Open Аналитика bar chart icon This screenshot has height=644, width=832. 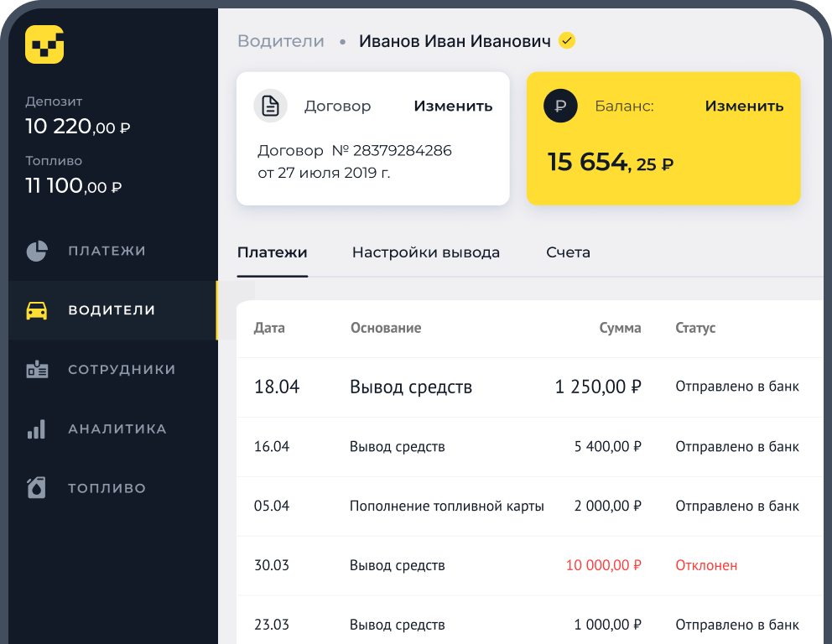(x=37, y=428)
